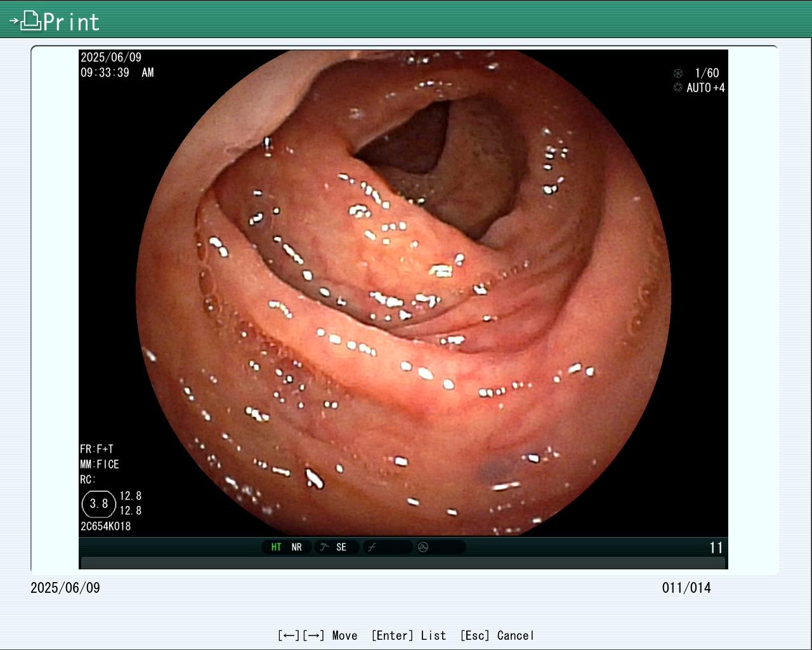
Task: Click the Print title text
Action: 71,22
